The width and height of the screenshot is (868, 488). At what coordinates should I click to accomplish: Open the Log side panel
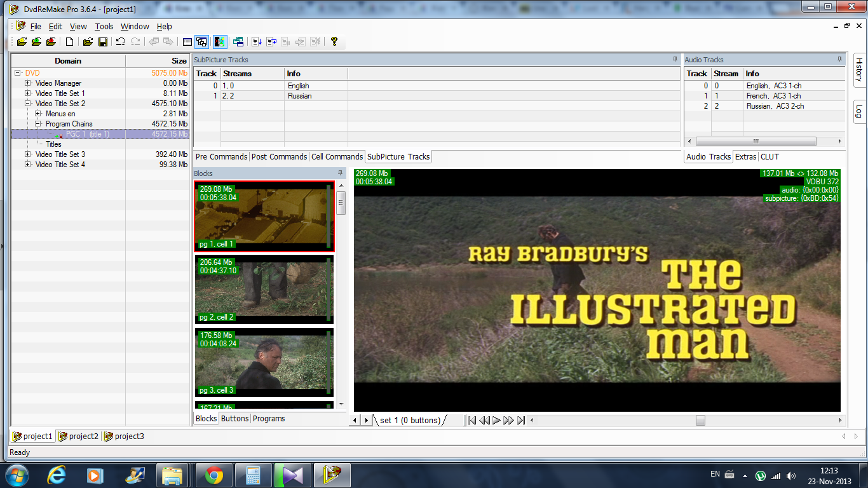click(859, 111)
